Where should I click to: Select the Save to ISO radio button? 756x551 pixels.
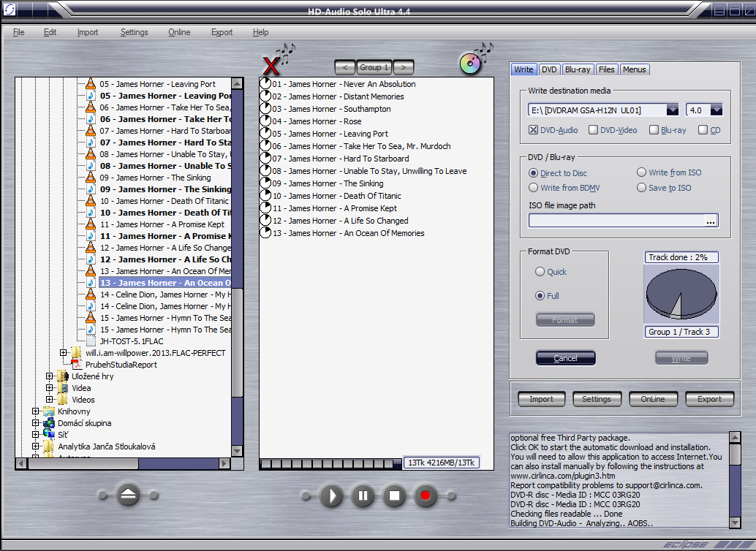pyautogui.click(x=641, y=188)
